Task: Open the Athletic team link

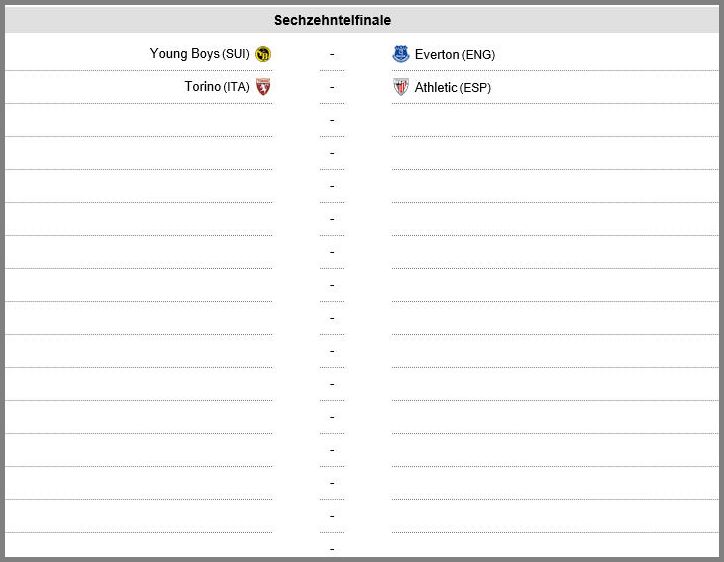Action: click(435, 87)
